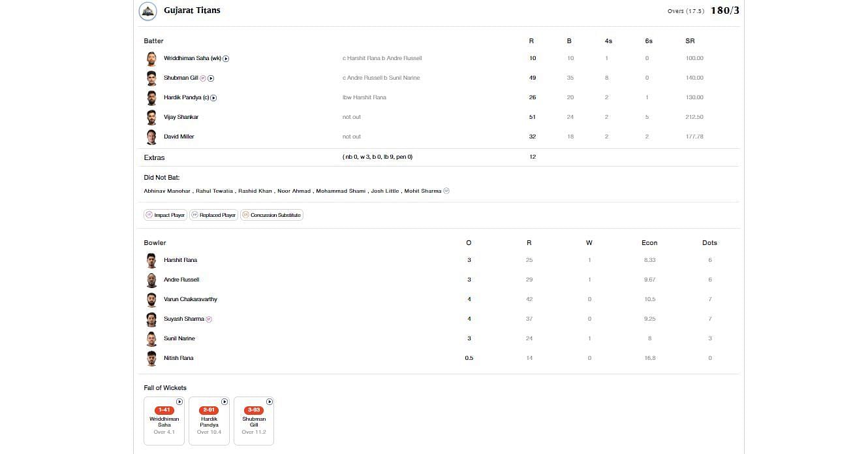Viewport: 868px width, 454px height.
Task: Click Rashid Khan in Did Not Bat list
Action: (x=255, y=191)
